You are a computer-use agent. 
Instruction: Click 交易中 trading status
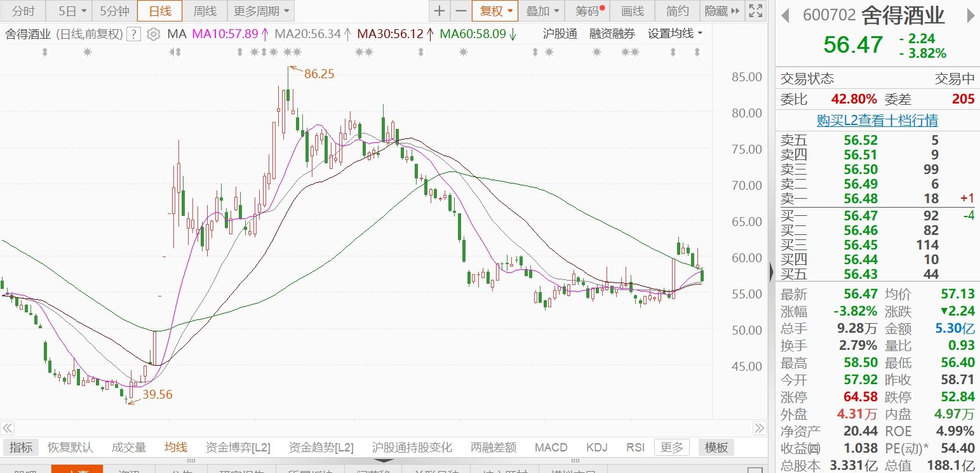(x=954, y=79)
